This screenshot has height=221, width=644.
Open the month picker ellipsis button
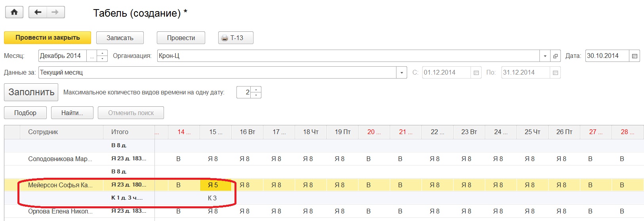point(92,56)
